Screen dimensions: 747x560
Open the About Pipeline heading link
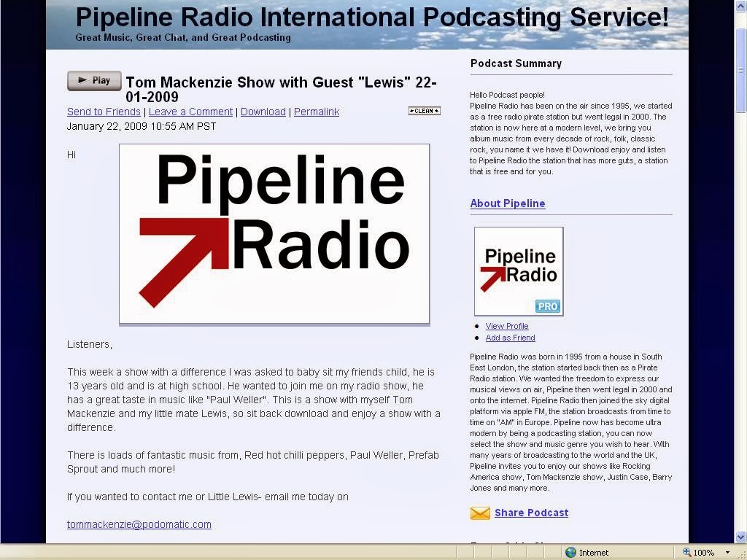tap(508, 203)
